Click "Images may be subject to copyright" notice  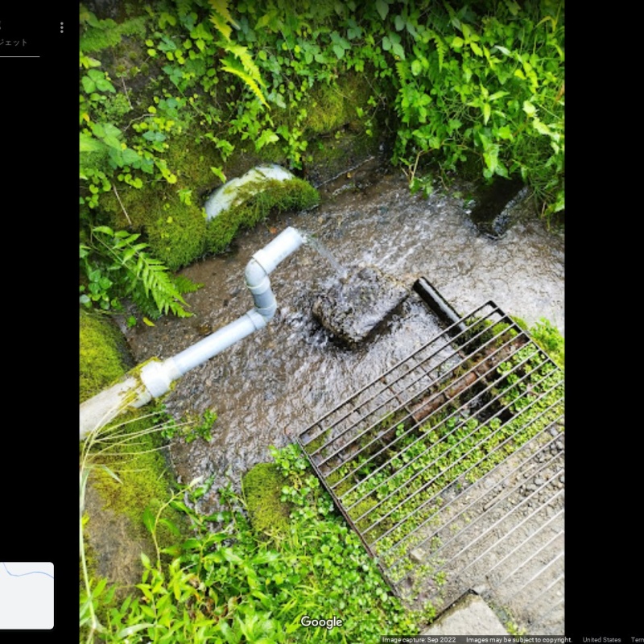pyautogui.click(x=518, y=640)
